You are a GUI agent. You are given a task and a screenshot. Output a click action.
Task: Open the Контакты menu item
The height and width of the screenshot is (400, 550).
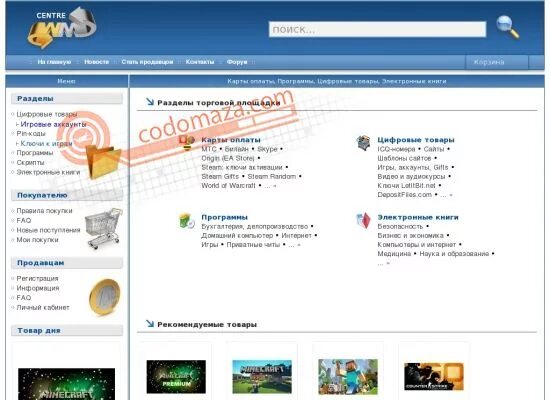click(200, 62)
